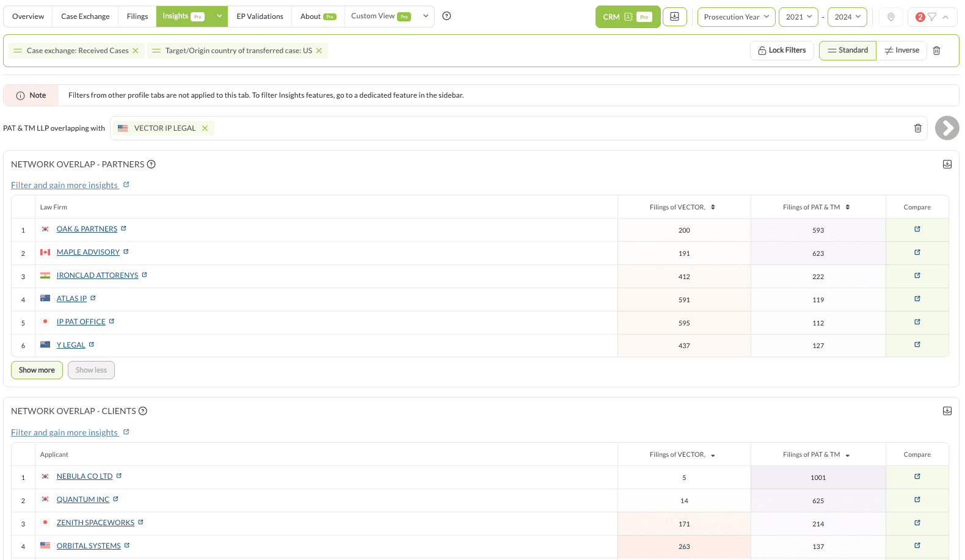
Task: Open the help question-mark icon beside Custom View
Action: 446,16
